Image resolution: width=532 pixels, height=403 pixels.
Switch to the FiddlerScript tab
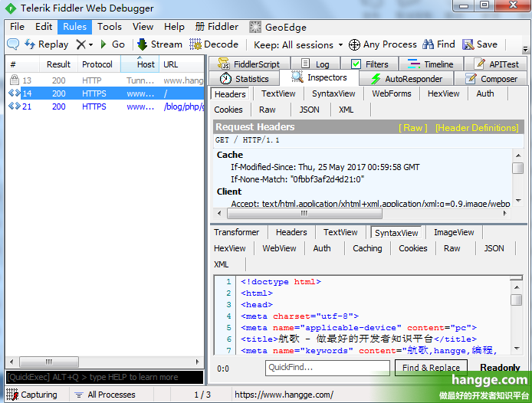[249, 64]
